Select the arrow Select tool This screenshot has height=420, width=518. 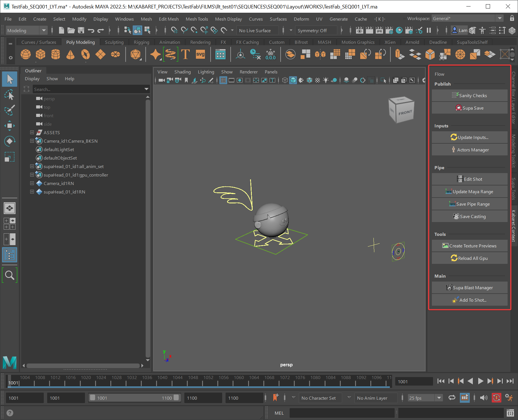[x=10, y=79]
